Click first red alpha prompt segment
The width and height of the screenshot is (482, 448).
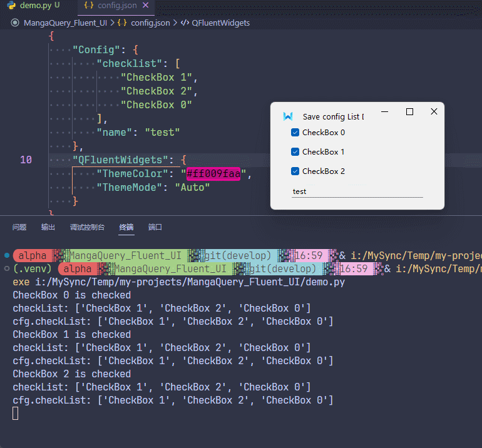(33, 256)
